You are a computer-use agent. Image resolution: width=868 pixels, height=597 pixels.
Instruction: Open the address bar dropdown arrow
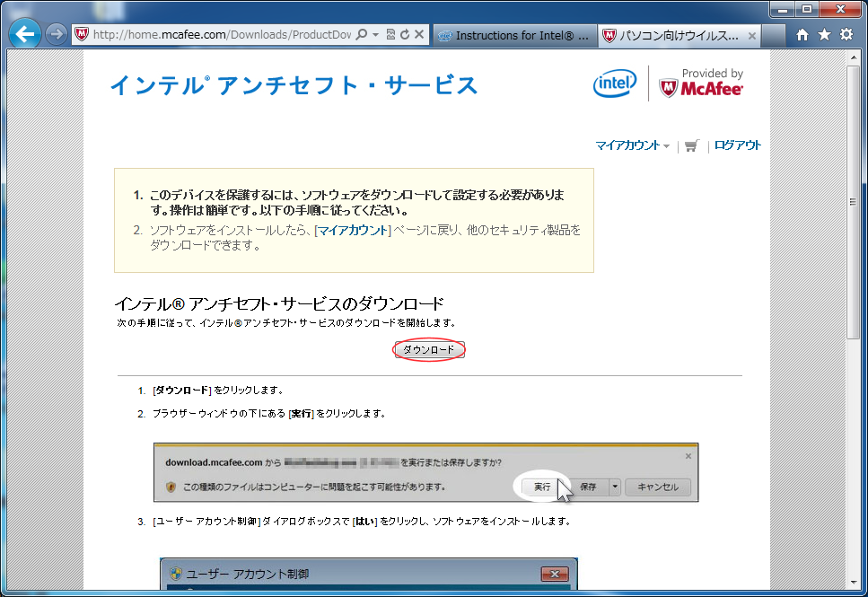(375, 34)
